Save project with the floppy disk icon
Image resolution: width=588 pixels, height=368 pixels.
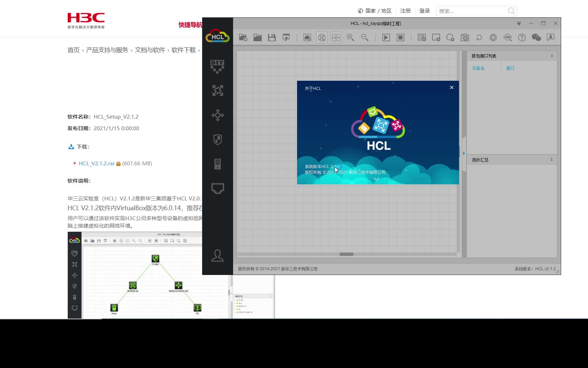point(272,37)
